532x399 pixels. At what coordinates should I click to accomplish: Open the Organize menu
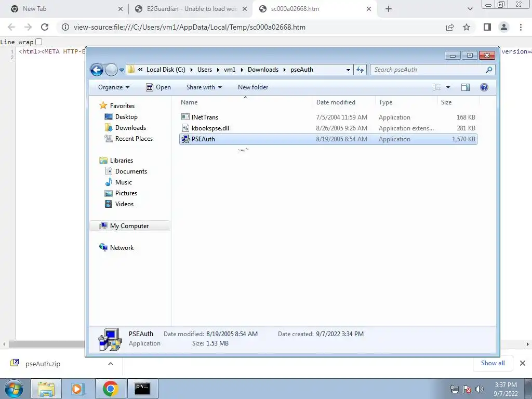(114, 87)
